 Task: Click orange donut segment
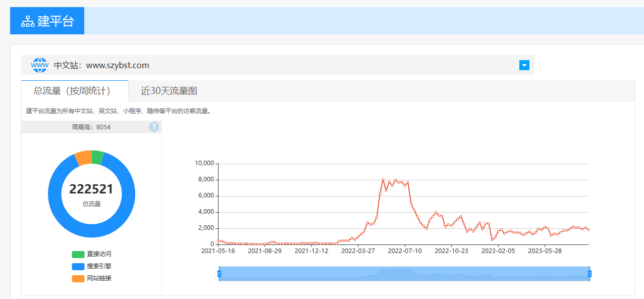[83, 158]
